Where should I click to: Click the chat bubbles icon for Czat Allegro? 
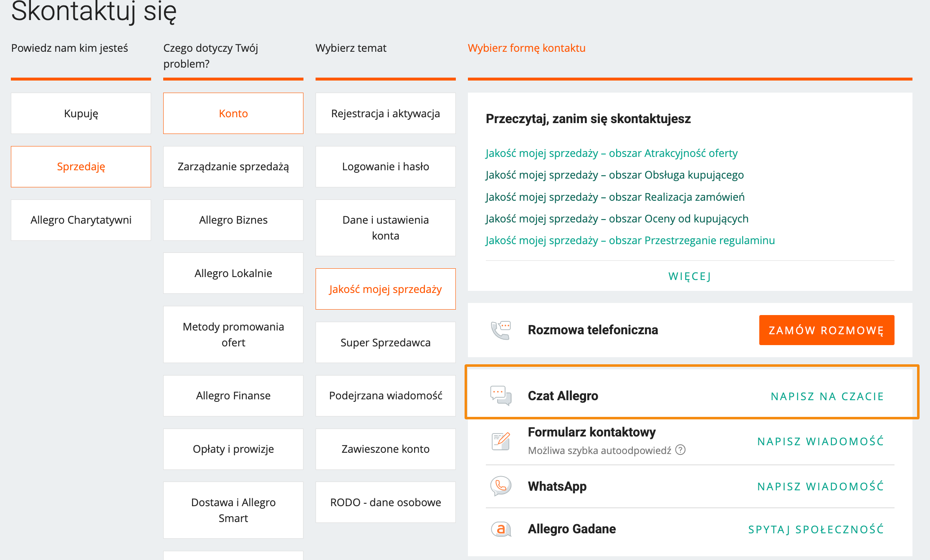pos(501,396)
